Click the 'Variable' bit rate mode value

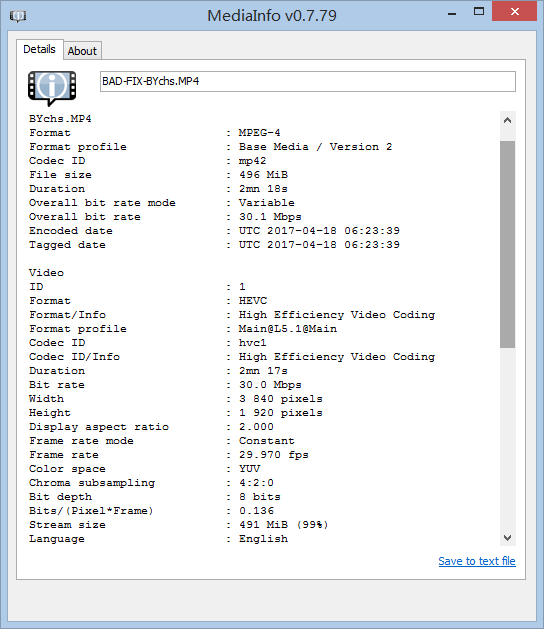point(267,203)
